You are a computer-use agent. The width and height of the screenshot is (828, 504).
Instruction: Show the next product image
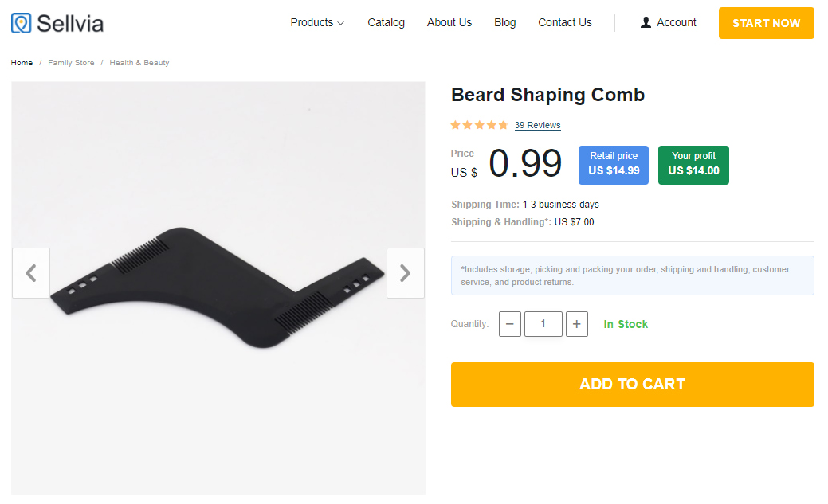pos(405,273)
